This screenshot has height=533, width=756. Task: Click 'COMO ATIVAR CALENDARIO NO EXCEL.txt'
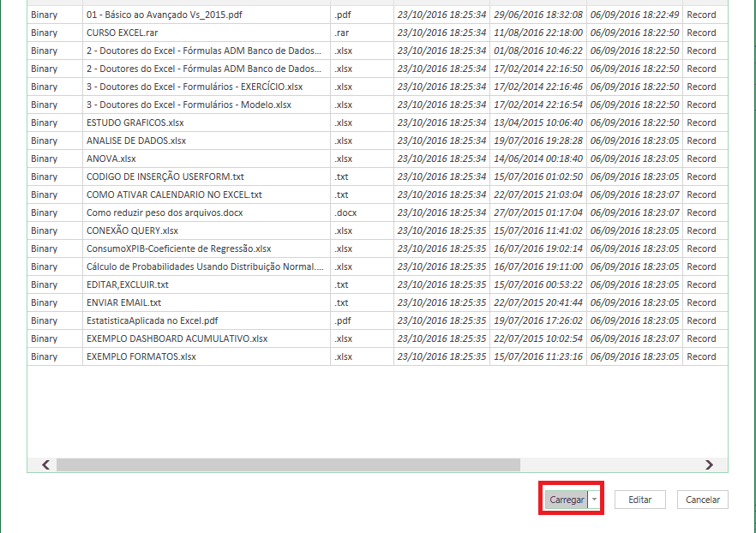[175, 195]
